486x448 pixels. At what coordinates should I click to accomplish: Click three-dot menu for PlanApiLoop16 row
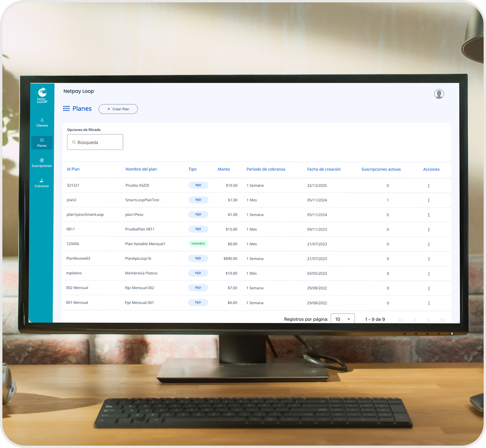coord(428,259)
